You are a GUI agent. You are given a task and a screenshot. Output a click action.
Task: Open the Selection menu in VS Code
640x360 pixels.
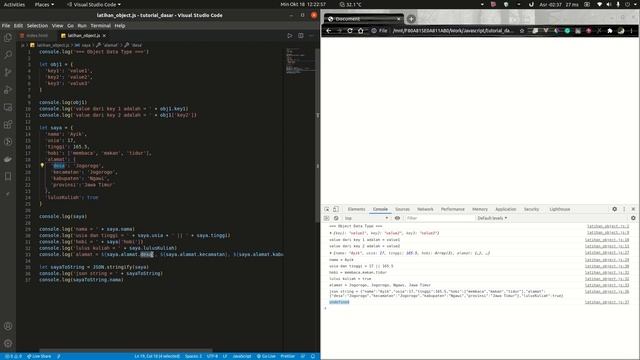point(37,25)
